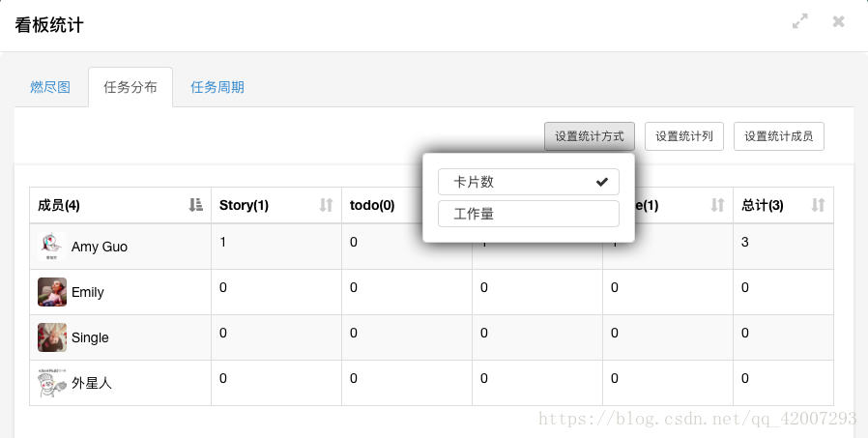Open the 设置统计列 dropdown

point(684,136)
